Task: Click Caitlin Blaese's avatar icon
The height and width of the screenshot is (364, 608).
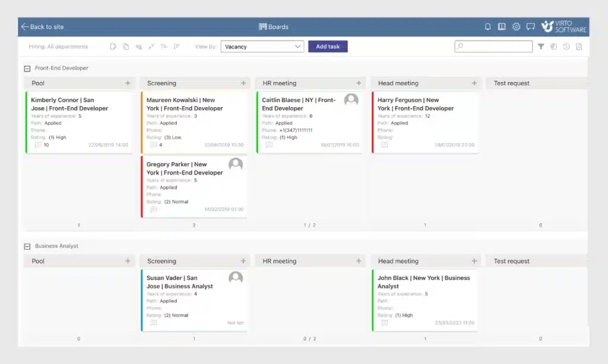Action: [x=351, y=100]
